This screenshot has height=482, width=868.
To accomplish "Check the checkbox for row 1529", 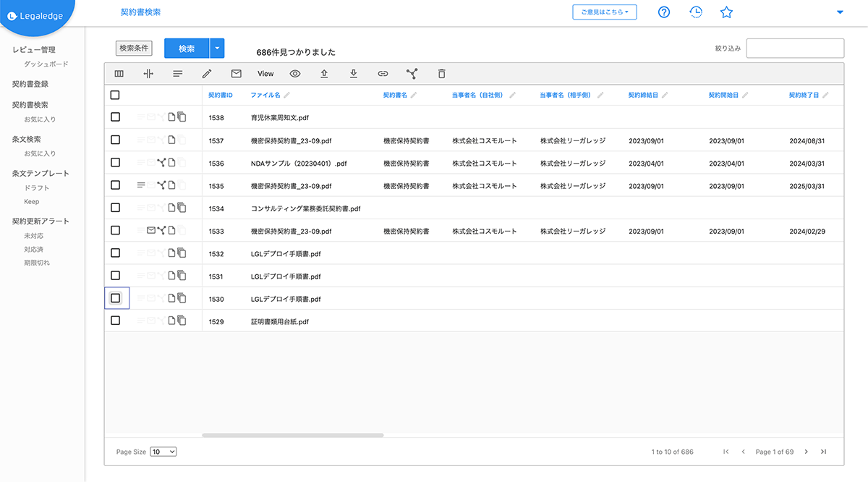I will (115, 321).
